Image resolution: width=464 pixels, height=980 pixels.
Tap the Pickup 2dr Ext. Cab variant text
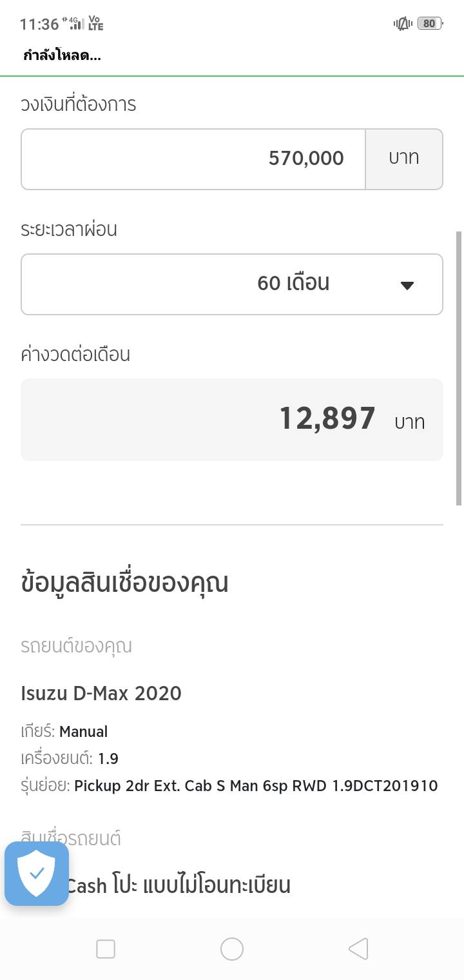(x=256, y=786)
